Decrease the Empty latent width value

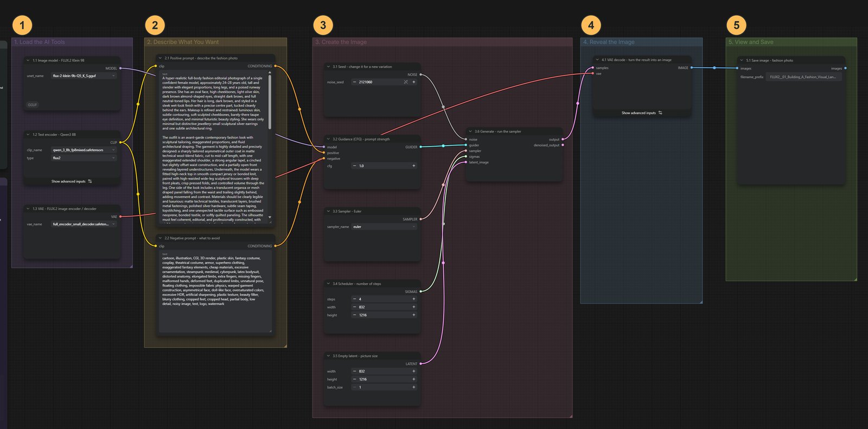(x=355, y=371)
